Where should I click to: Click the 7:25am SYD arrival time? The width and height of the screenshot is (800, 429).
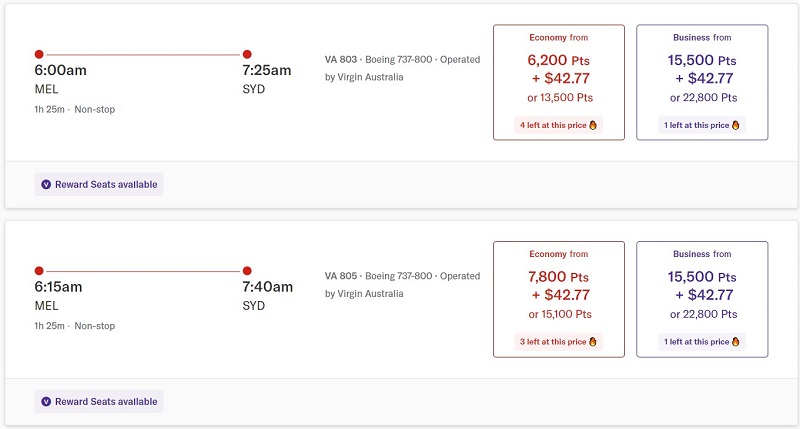[267, 70]
